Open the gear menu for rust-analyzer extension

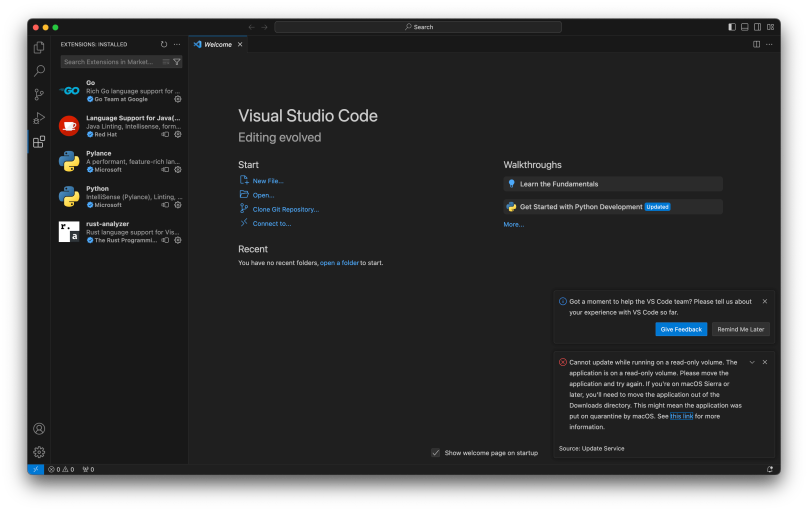point(178,240)
